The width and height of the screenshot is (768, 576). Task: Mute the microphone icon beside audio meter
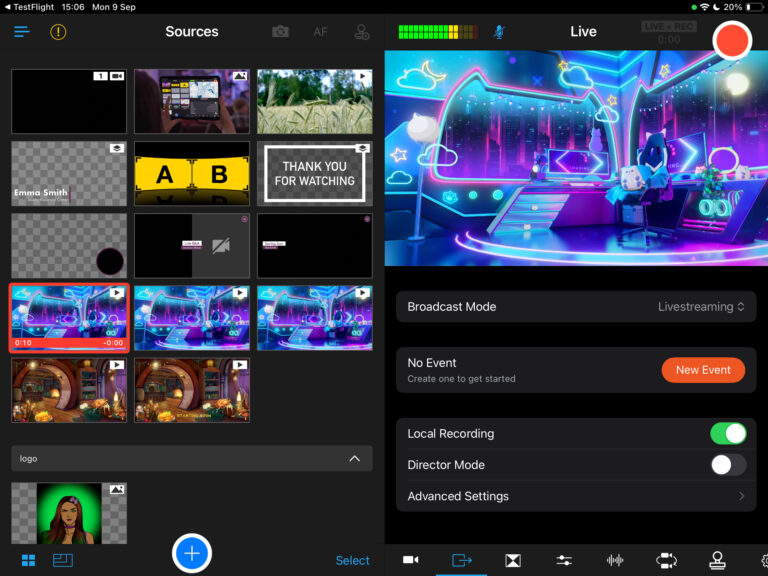click(499, 32)
